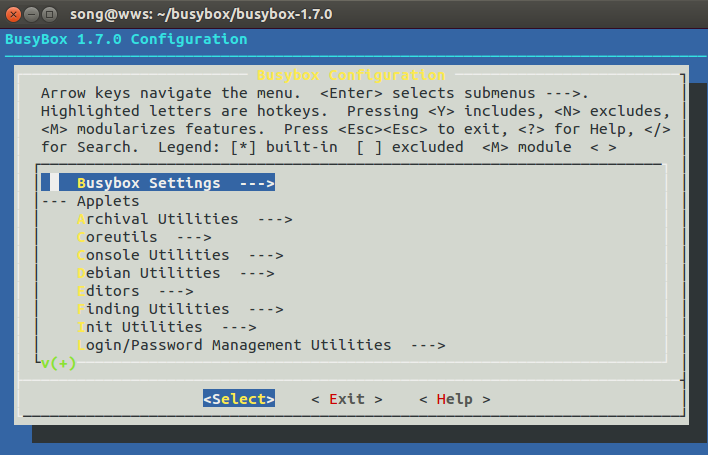Close the terminal window
The image size is (708, 455).
coord(14,14)
